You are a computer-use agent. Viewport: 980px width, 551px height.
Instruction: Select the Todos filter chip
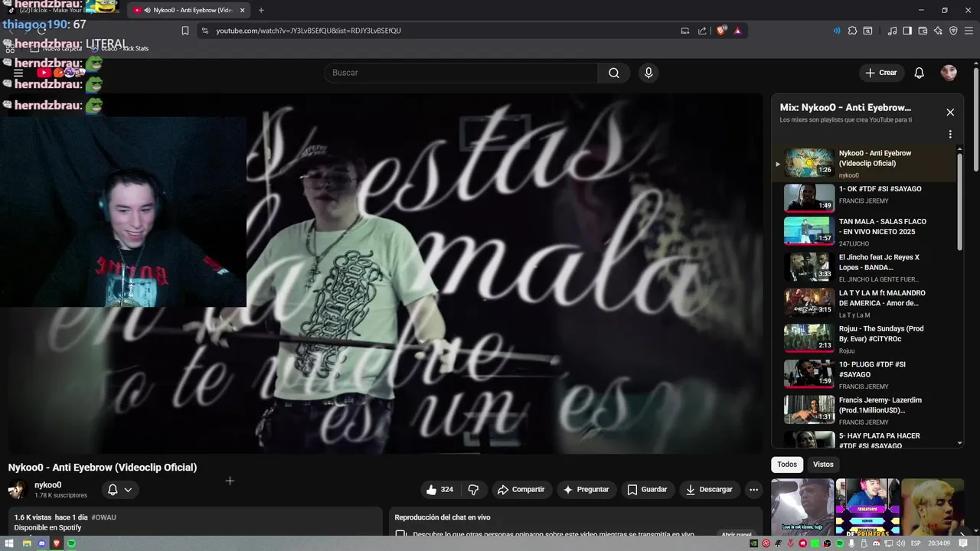[787, 465]
